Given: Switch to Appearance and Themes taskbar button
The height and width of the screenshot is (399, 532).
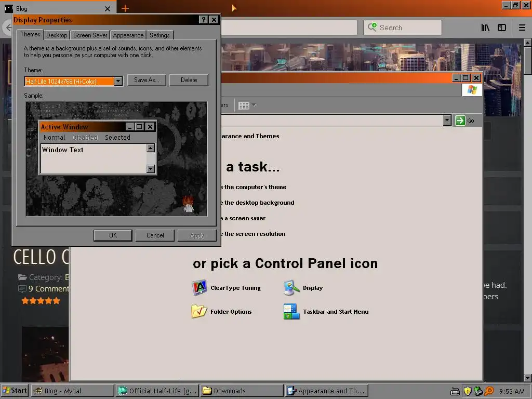Looking at the screenshot, I should 326,391.
